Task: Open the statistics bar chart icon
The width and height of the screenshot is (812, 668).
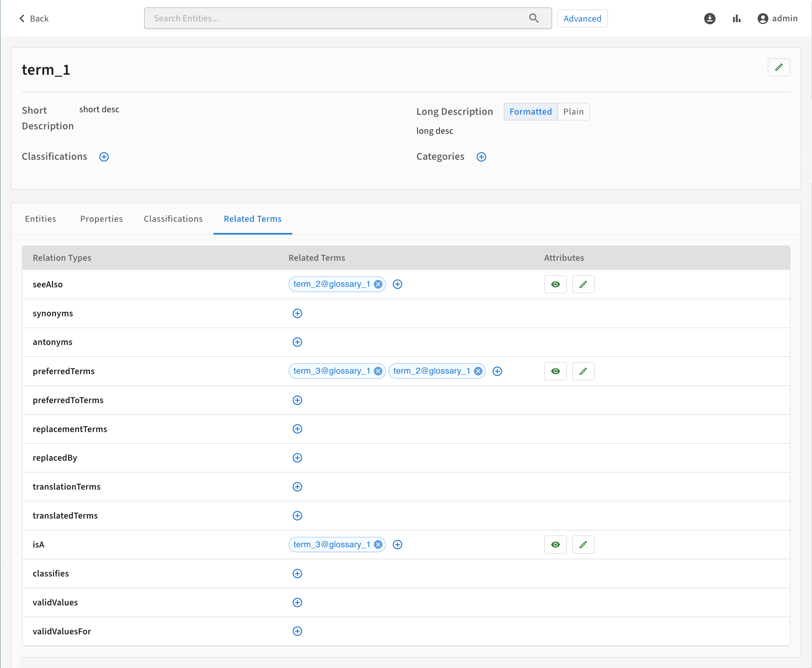Action: [736, 19]
